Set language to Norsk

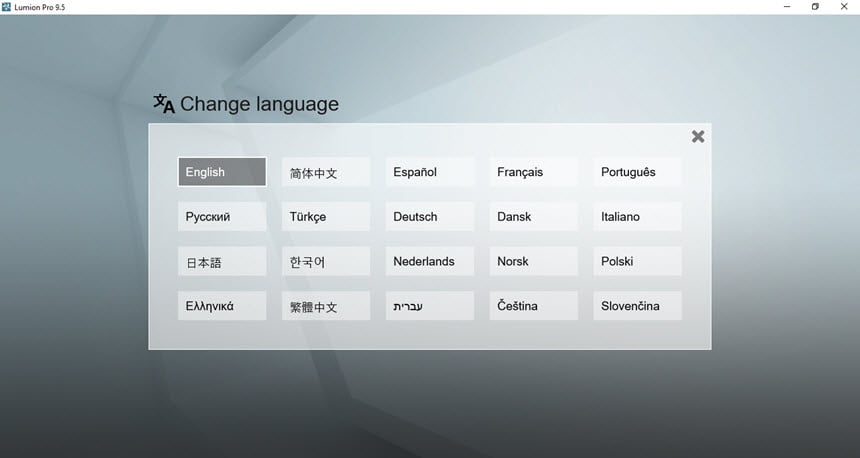pos(534,261)
